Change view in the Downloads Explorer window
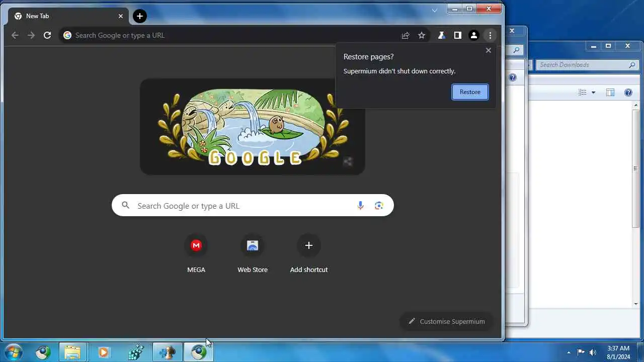The width and height of the screenshot is (644, 362). pos(583,93)
